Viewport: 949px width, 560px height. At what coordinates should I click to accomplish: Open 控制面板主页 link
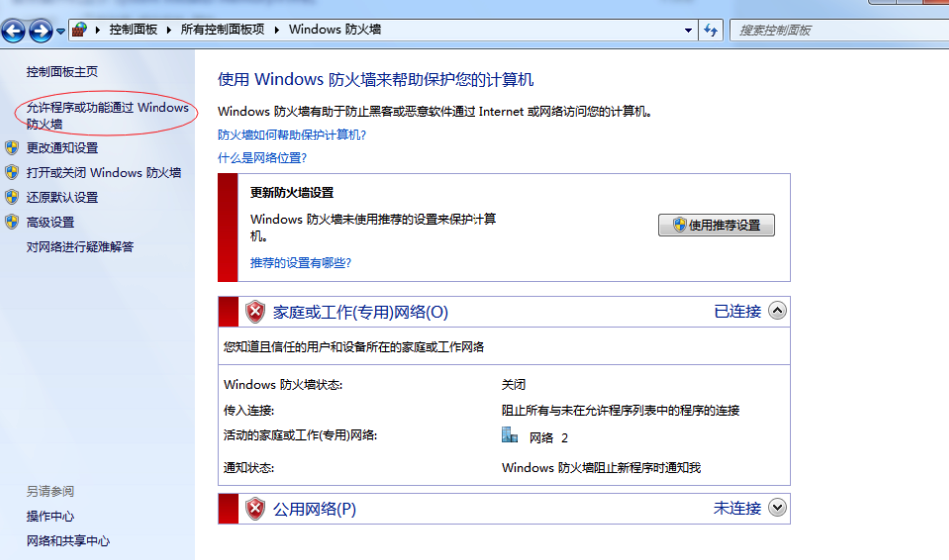tap(62, 72)
